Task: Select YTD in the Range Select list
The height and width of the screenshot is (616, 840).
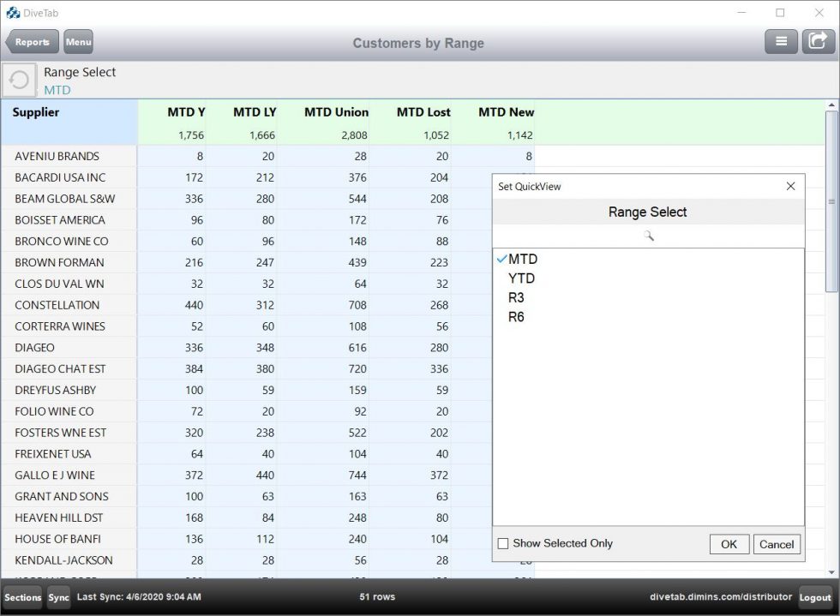Action: click(521, 278)
